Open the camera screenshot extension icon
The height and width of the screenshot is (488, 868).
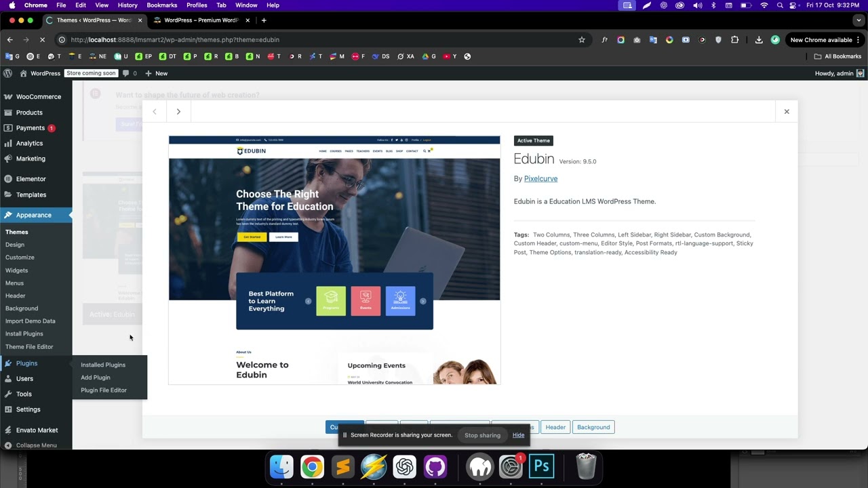pos(637,40)
